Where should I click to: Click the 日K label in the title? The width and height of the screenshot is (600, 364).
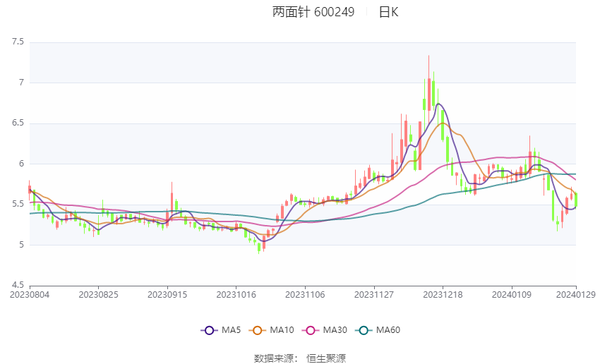tap(388, 12)
